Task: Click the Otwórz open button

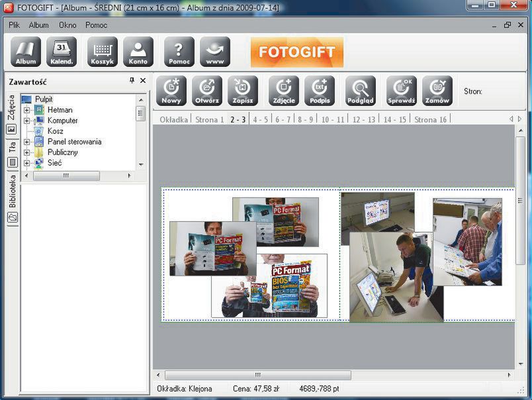Action: [x=207, y=91]
